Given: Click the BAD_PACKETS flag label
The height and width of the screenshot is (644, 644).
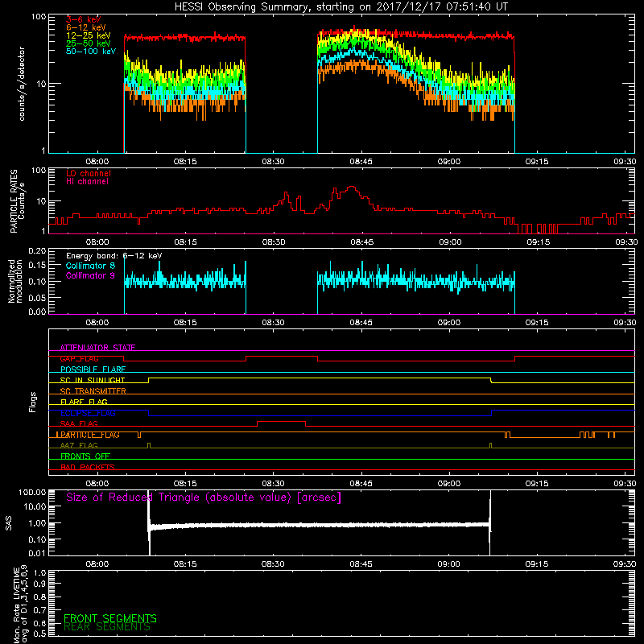Looking at the screenshot, I should 88,467.
